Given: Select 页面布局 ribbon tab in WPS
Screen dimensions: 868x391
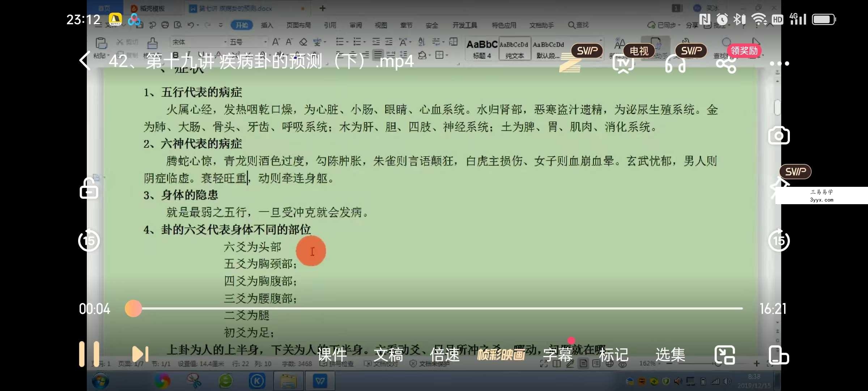Looking at the screenshot, I should point(298,25).
